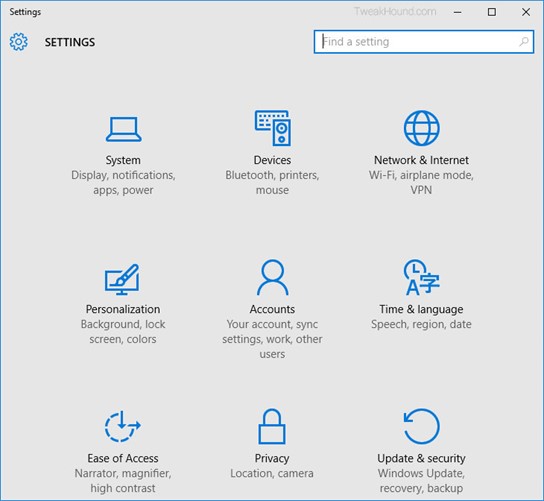Open the Privacy padlock icon

pos(272,426)
